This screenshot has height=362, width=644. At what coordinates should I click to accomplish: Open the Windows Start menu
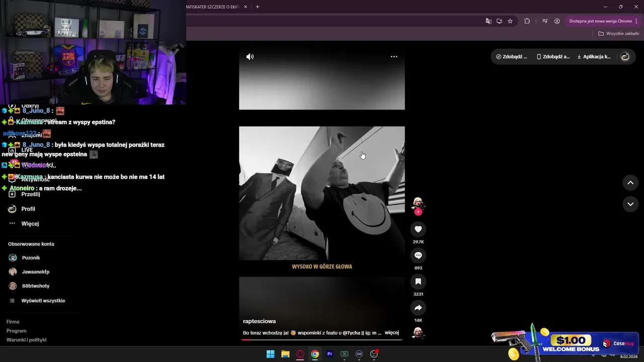pos(270,354)
